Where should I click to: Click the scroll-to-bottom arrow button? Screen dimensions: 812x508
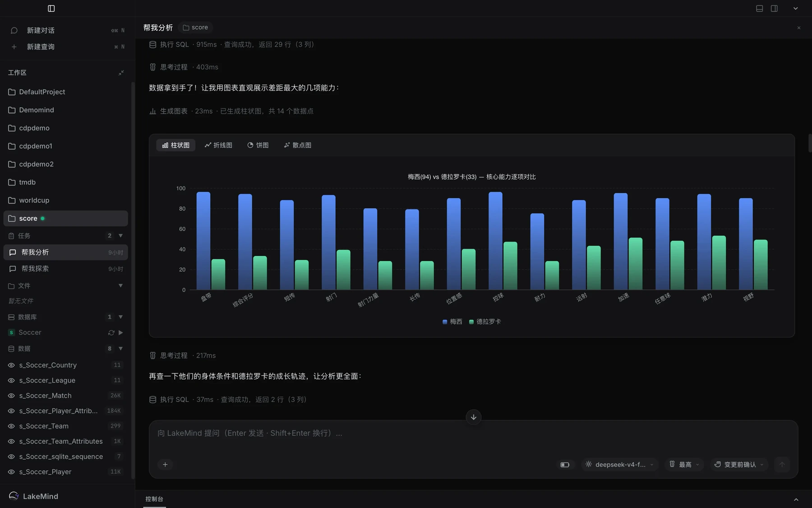pyautogui.click(x=473, y=417)
